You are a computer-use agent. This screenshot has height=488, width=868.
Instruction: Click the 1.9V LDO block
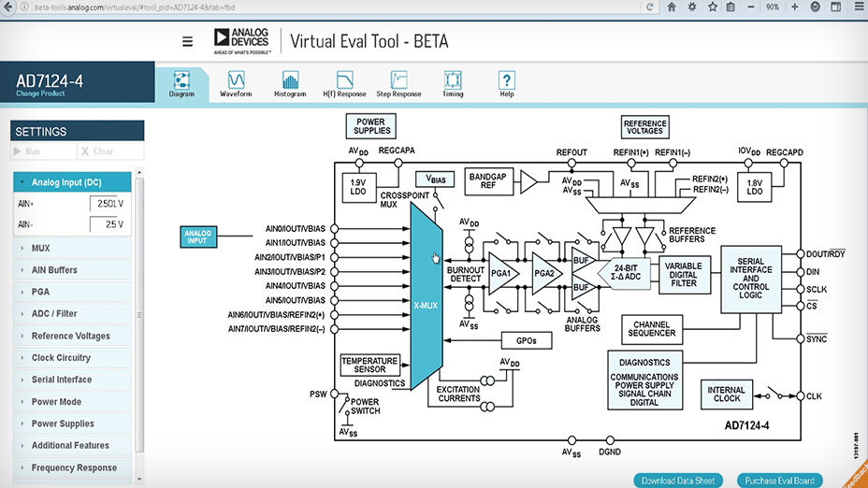pyautogui.click(x=359, y=188)
